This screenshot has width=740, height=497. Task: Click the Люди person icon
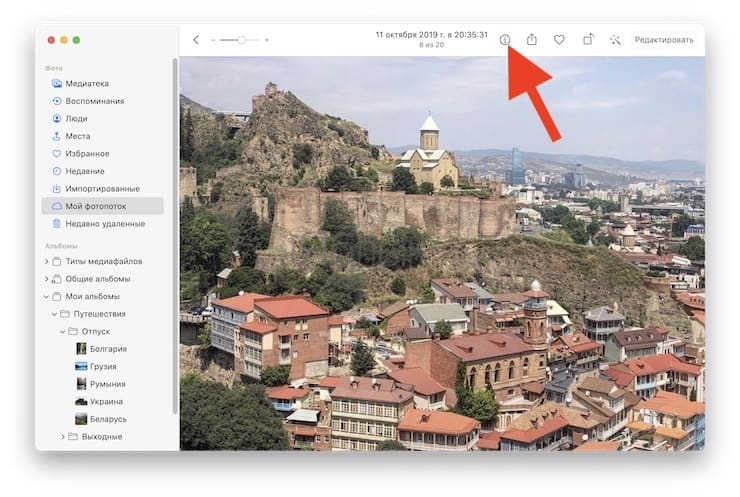point(57,118)
